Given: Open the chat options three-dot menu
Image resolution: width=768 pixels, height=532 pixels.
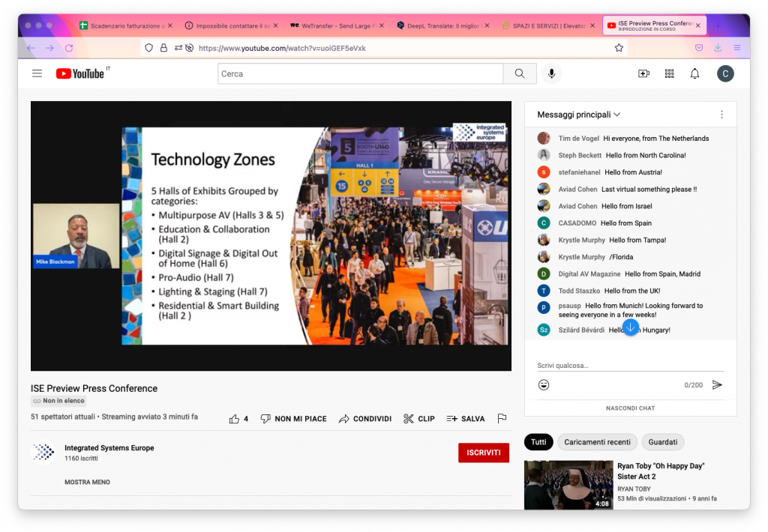Looking at the screenshot, I should pyautogui.click(x=721, y=115).
